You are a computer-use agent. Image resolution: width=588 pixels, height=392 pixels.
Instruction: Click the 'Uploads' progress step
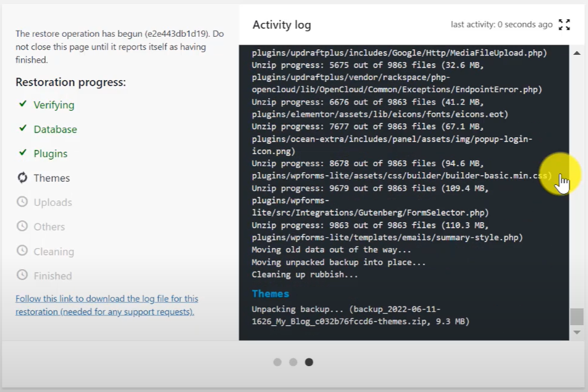coord(53,202)
